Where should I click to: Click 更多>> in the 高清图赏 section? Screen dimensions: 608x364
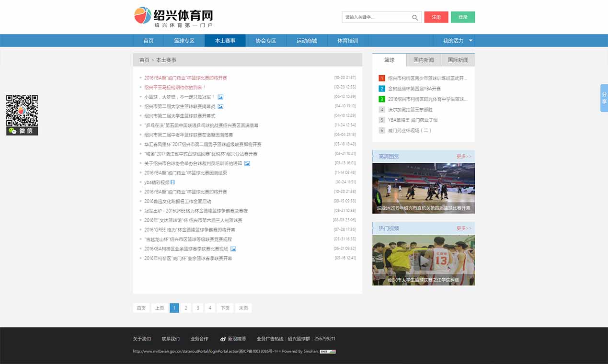pyautogui.click(x=464, y=157)
